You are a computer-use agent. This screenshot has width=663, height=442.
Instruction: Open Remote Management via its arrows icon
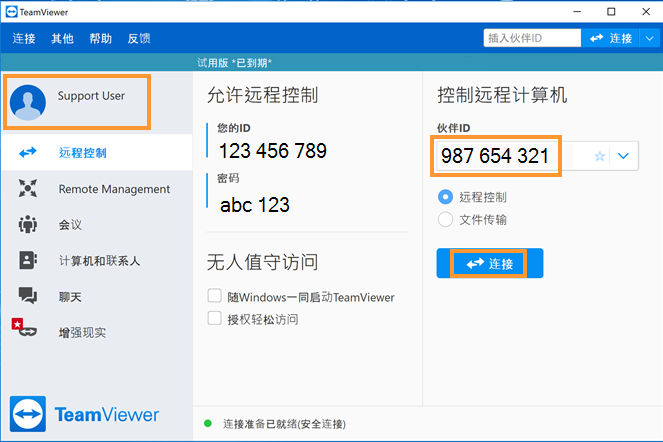pyautogui.click(x=28, y=188)
